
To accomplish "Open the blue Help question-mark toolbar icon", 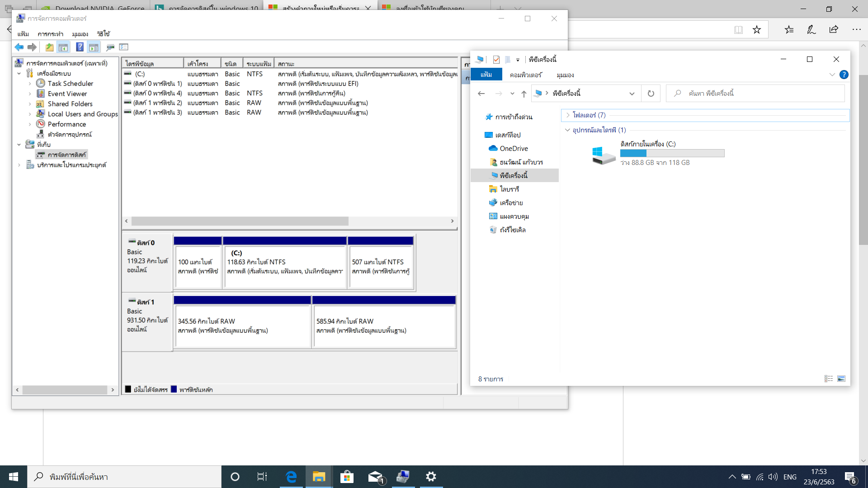I will [x=80, y=47].
